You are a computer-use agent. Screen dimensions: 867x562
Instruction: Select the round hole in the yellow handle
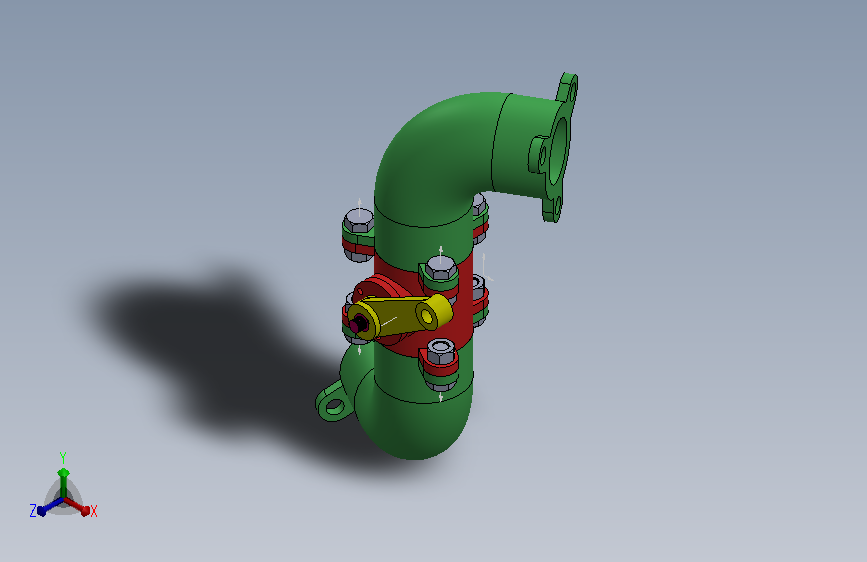tap(427, 316)
